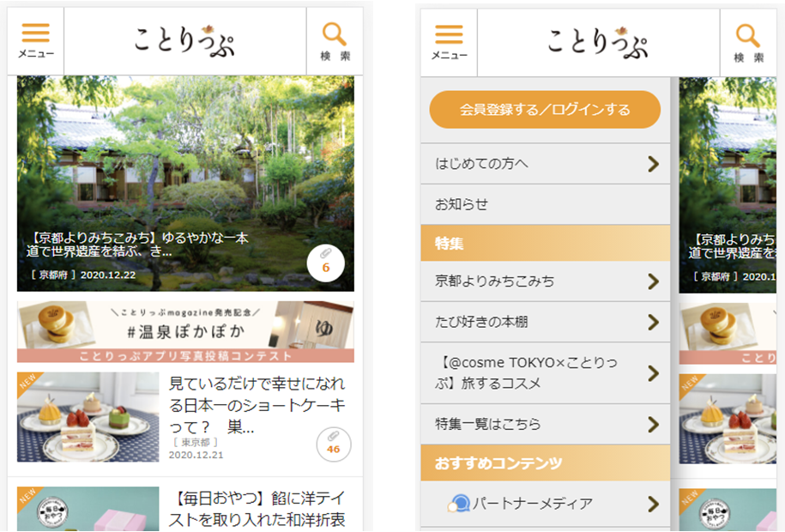Click the chevron on the 京都よりみちこみち menu row

pyautogui.click(x=653, y=281)
